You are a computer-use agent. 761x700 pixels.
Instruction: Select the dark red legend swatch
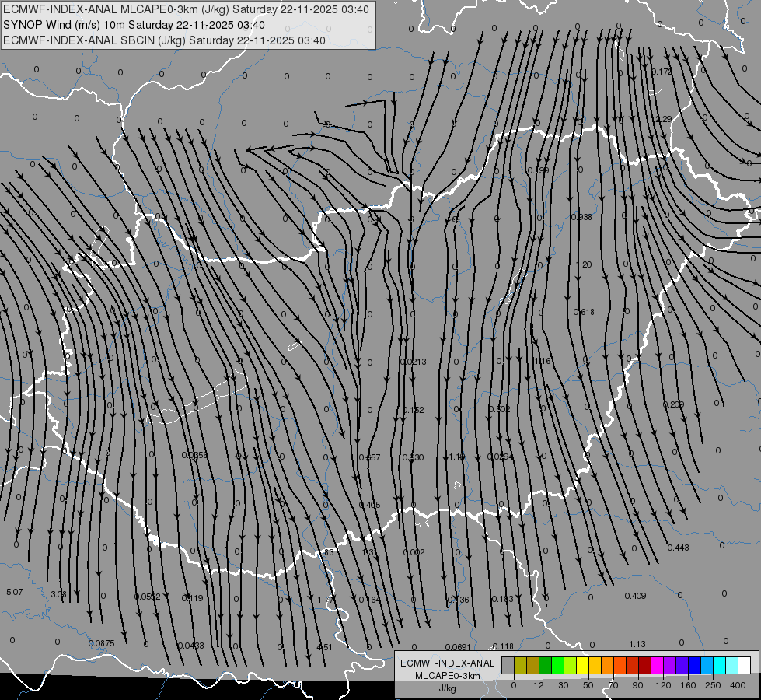point(645,666)
